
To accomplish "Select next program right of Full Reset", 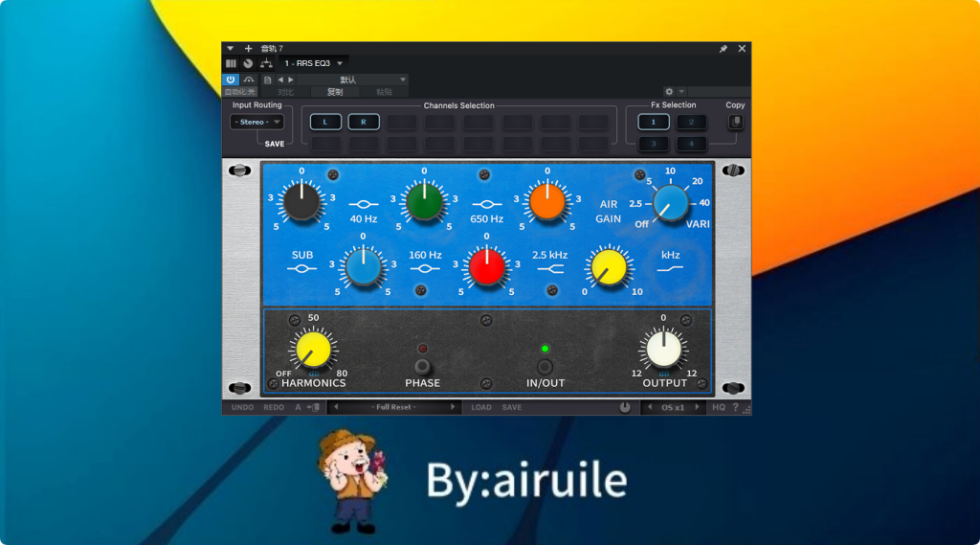I will pos(453,407).
